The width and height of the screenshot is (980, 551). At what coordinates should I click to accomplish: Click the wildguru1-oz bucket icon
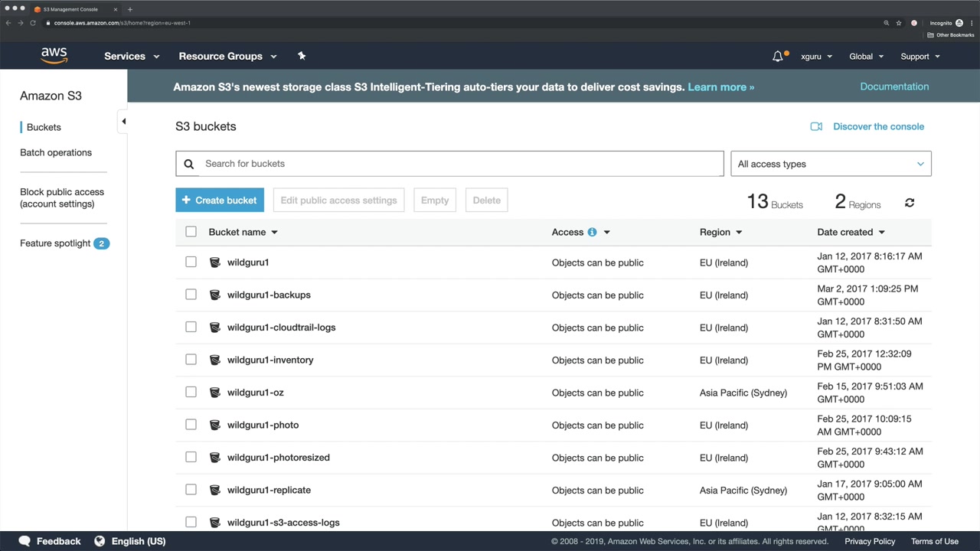click(x=215, y=393)
